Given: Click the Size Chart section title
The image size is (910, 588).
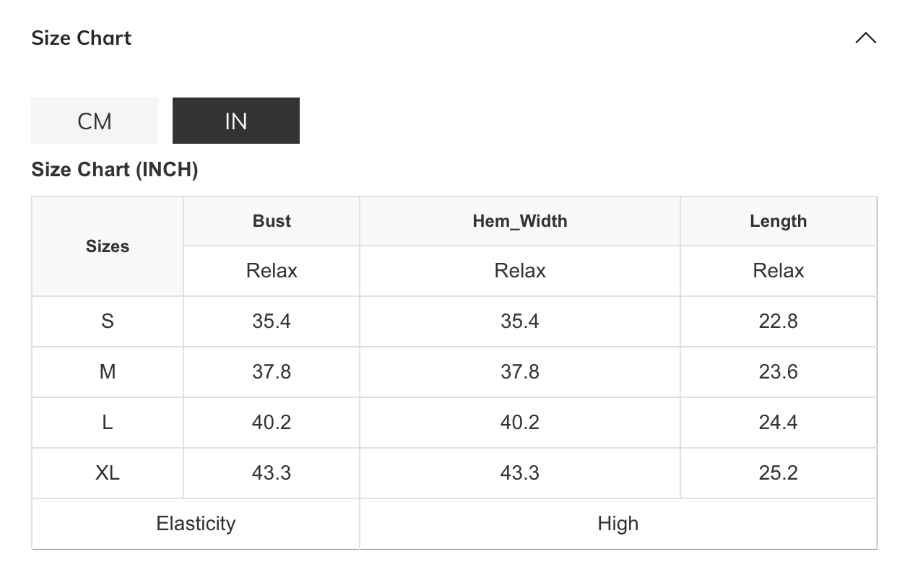Looking at the screenshot, I should (x=82, y=38).
